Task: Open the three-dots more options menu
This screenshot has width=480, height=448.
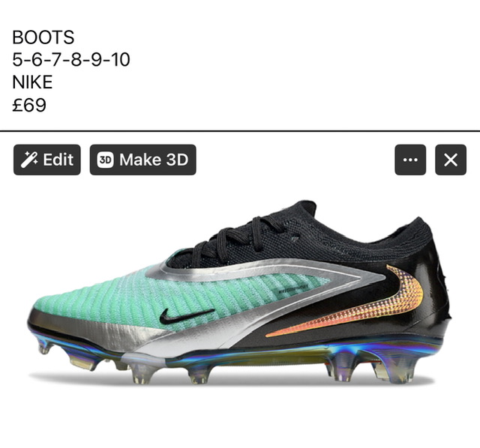Action: pos(410,160)
